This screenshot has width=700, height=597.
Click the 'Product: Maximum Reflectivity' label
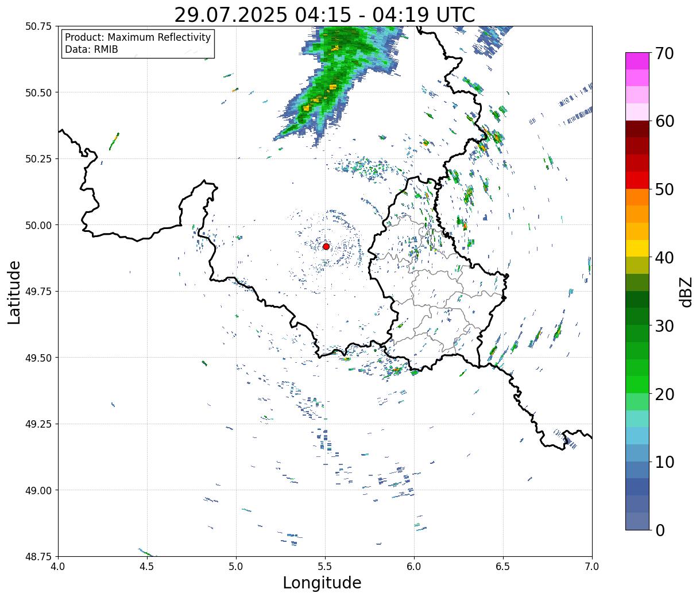(138, 37)
